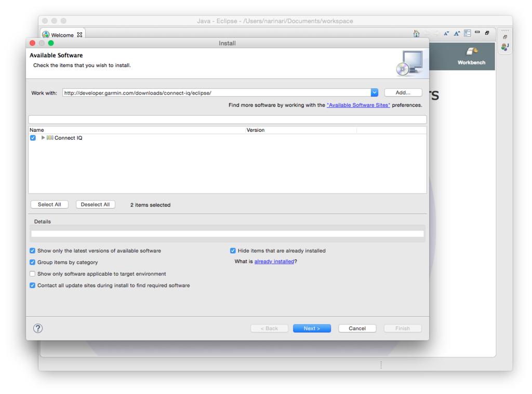Click the Details text area
Screen dimensions: 532x394
[228, 234]
